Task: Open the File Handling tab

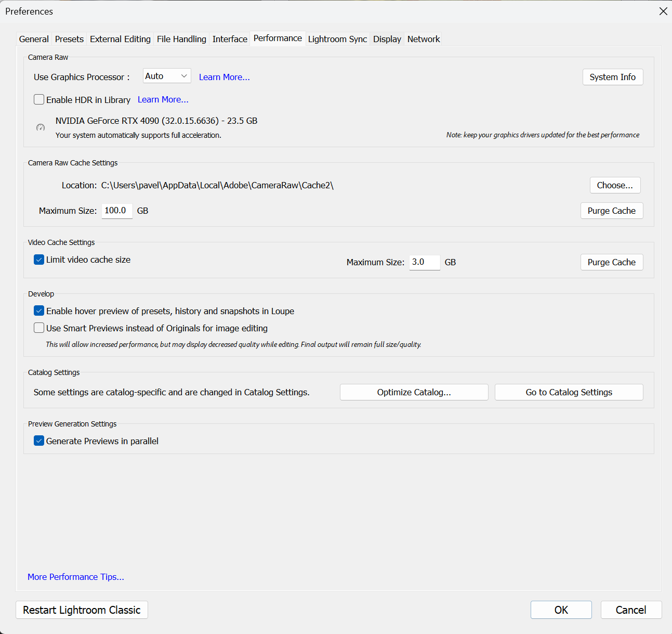Action: click(181, 38)
